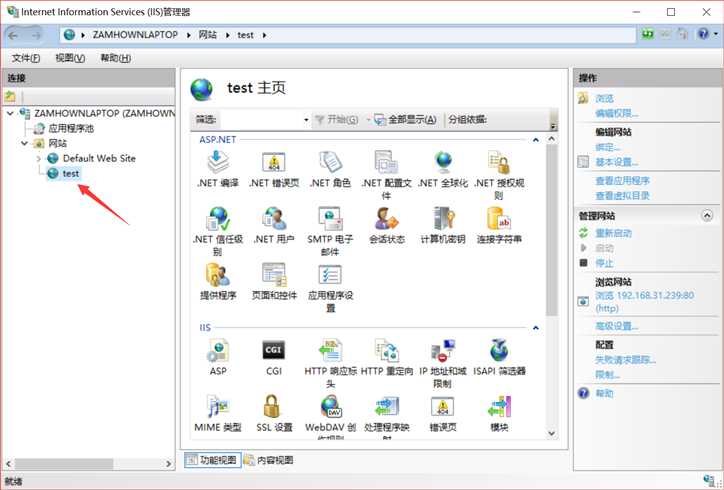The image size is (724, 490).
Task: Select the test site in the tree
Action: pos(71,174)
